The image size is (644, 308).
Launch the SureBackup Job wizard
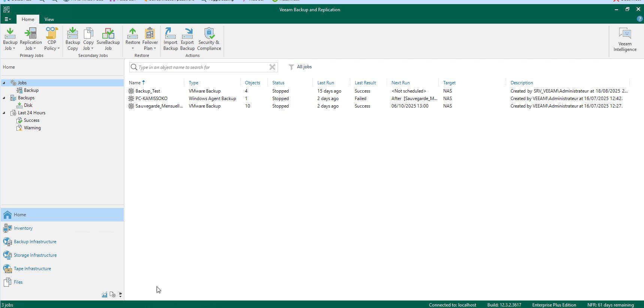[108, 39]
